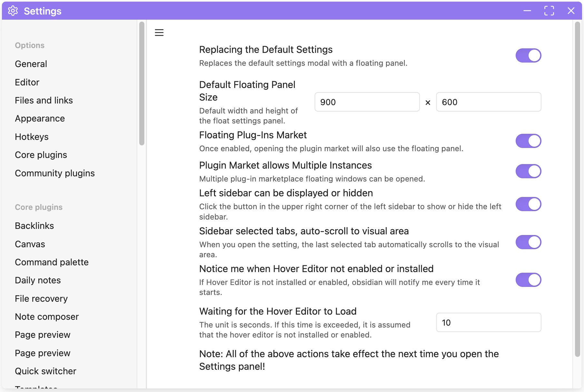
Task: Disable Plugin Market allows Multiple Instances
Action: pos(528,171)
